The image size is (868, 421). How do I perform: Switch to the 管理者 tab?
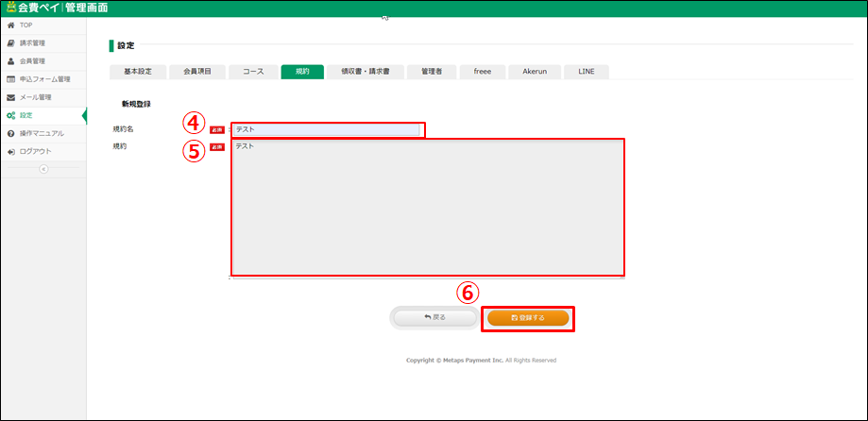(432, 72)
